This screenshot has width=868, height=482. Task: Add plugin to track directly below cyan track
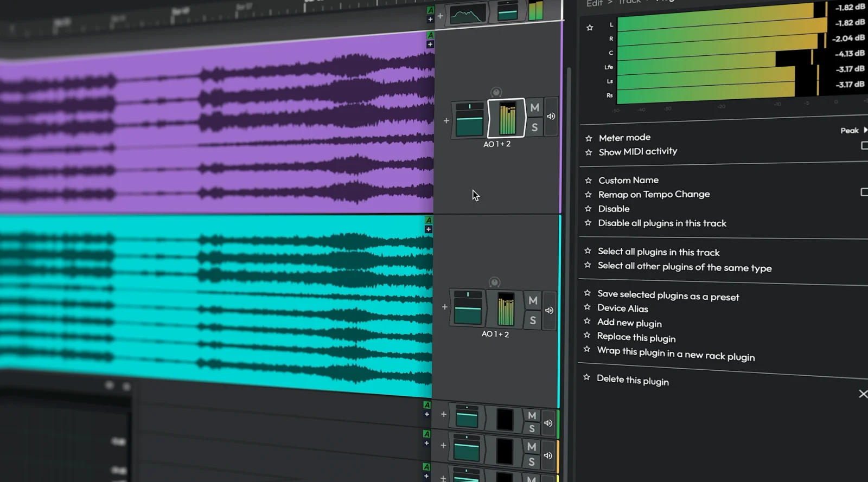[443, 414]
